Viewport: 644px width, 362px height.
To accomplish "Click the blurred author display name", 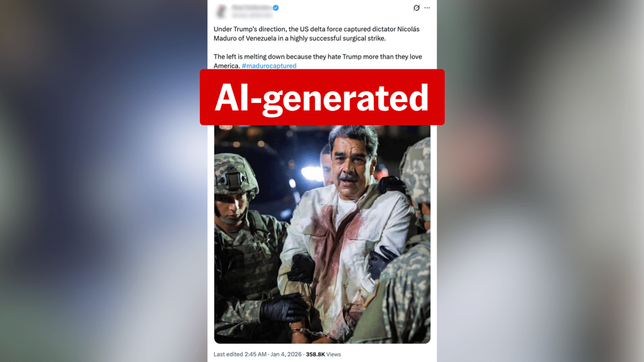I will 252,8.
